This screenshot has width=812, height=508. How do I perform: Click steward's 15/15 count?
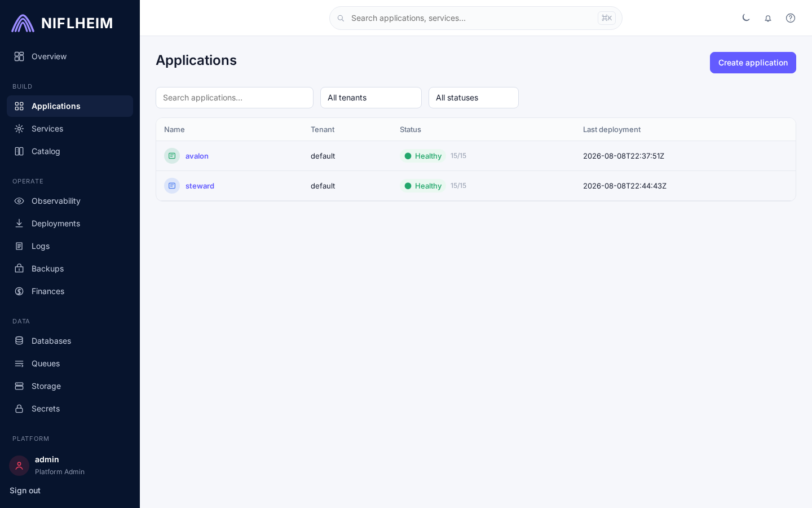[x=458, y=186]
